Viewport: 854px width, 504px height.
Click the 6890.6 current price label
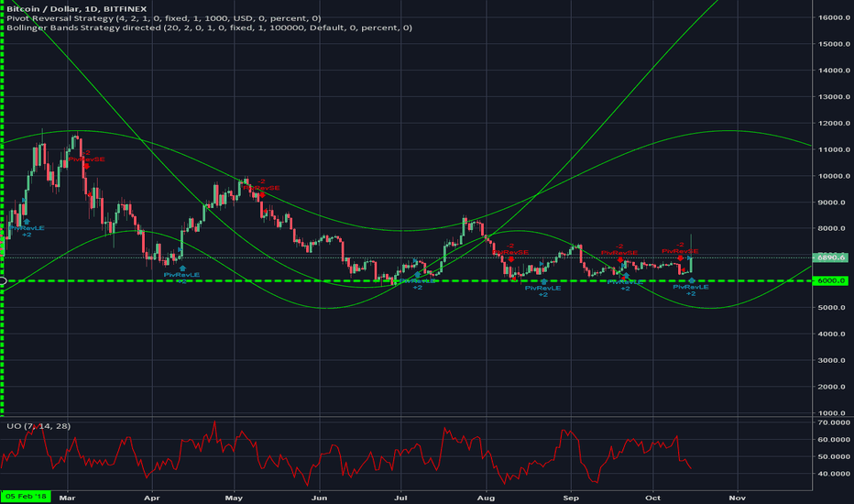(830, 257)
